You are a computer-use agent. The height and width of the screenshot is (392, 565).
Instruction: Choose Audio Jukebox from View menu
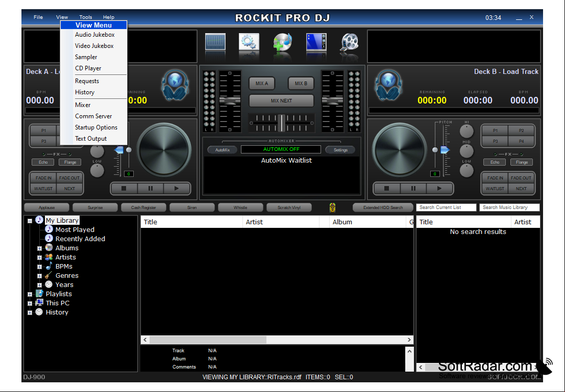94,35
